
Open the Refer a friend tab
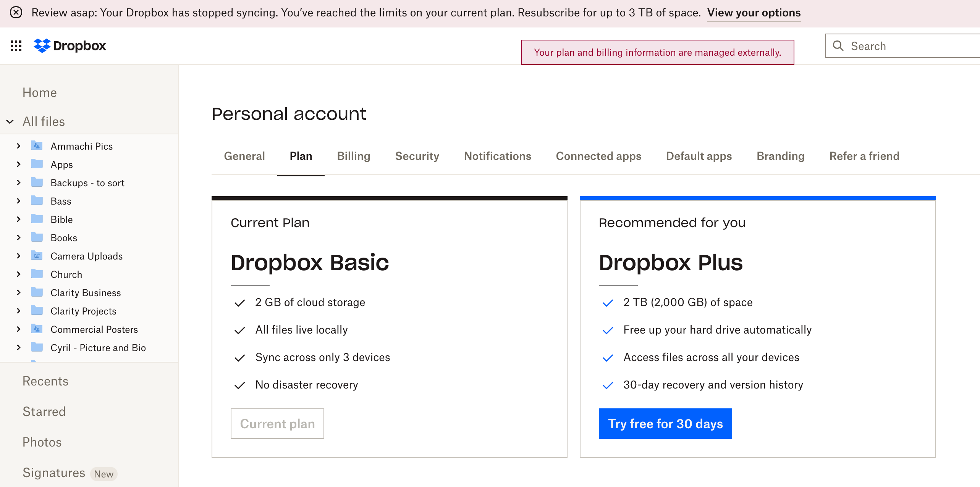864,156
